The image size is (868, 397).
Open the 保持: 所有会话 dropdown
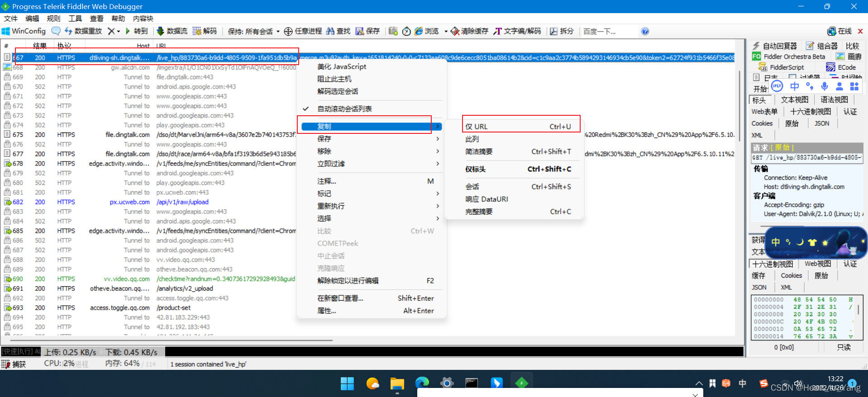pos(253,31)
